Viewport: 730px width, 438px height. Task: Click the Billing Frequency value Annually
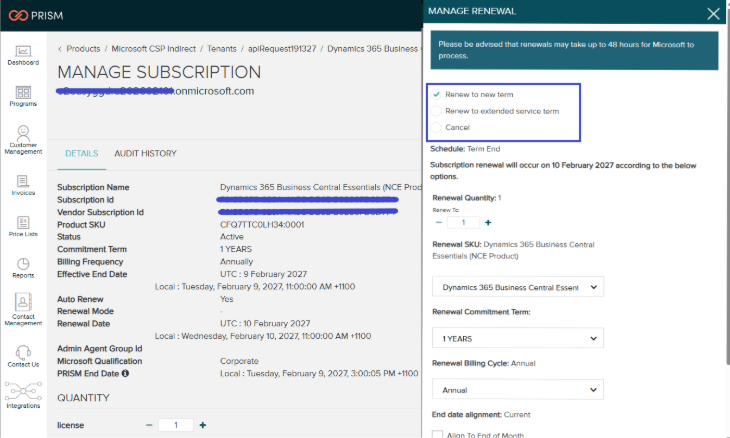click(x=237, y=262)
